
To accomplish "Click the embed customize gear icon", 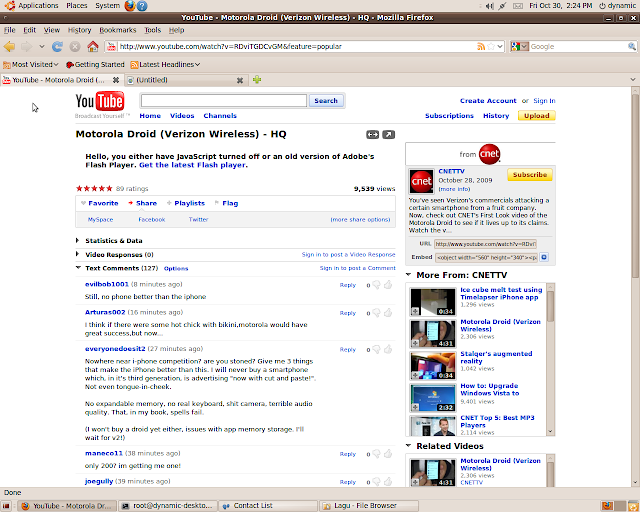I will 544,257.
